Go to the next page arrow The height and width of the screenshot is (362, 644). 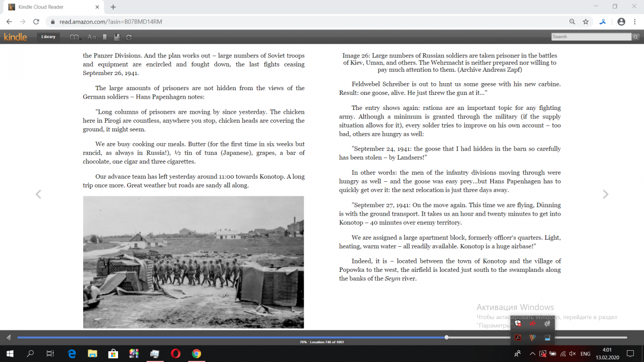pyautogui.click(x=605, y=194)
